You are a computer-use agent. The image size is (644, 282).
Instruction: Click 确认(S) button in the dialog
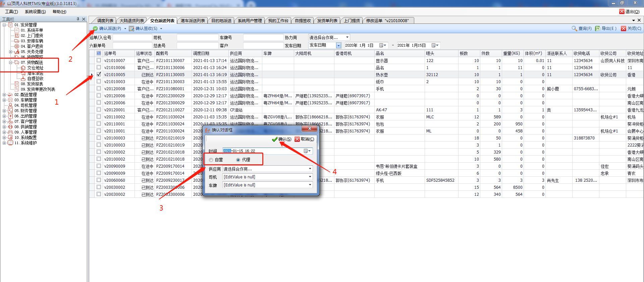coord(281,139)
